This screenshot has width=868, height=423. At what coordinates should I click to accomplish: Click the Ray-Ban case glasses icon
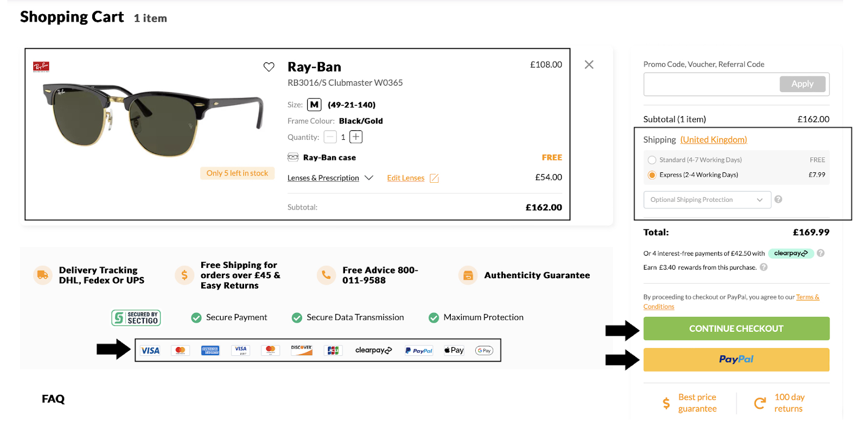(x=293, y=157)
